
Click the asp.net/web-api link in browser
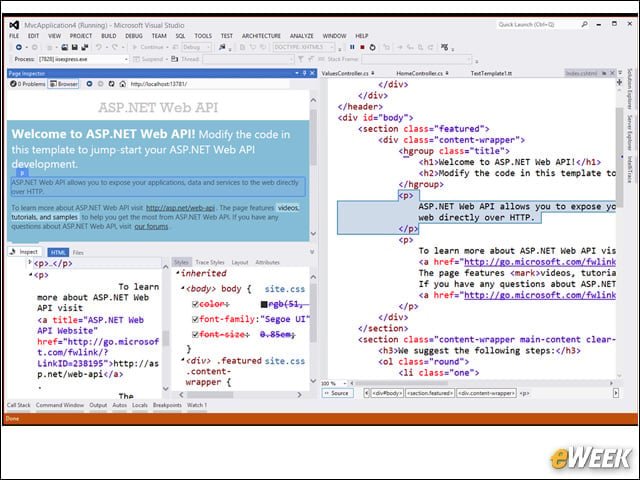pyautogui.click(x=180, y=208)
